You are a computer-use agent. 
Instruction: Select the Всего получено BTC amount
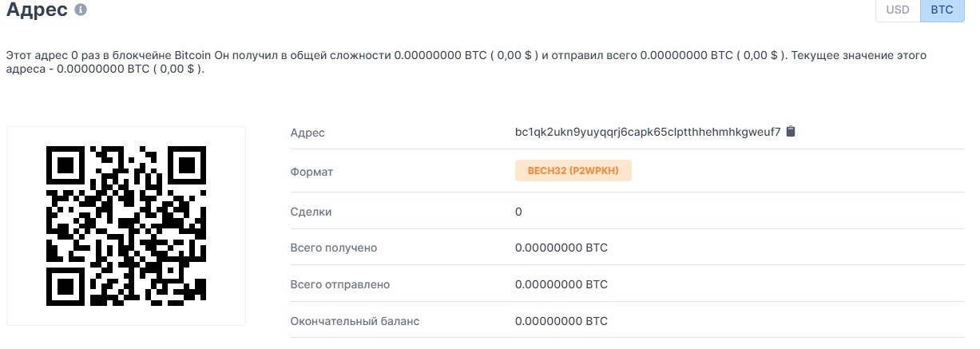tap(561, 248)
